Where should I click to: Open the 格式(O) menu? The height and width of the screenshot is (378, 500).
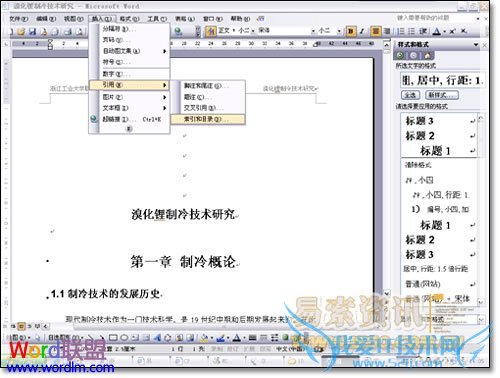click(129, 19)
